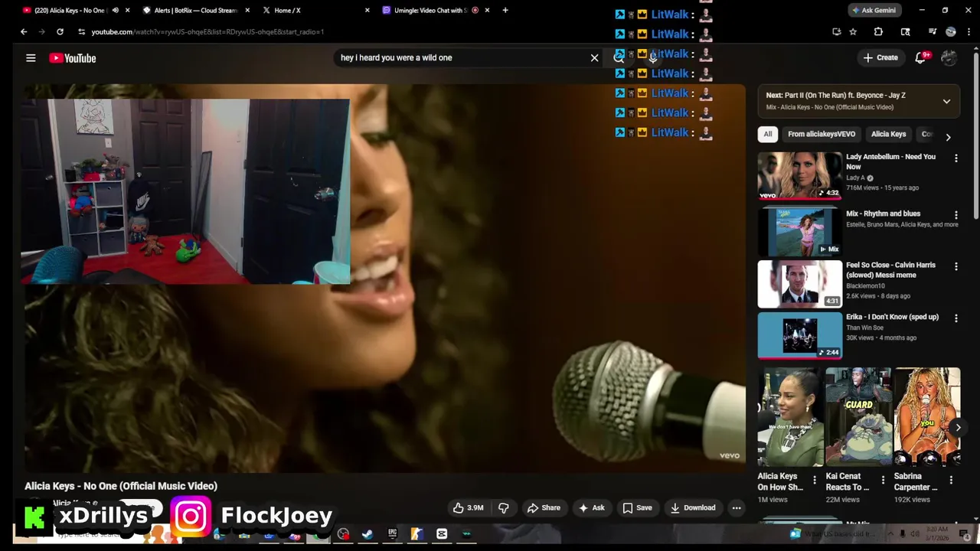Viewport: 980px width, 551px height.
Task: Open Mix Rhythm and blues thumbnail
Action: click(x=799, y=230)
